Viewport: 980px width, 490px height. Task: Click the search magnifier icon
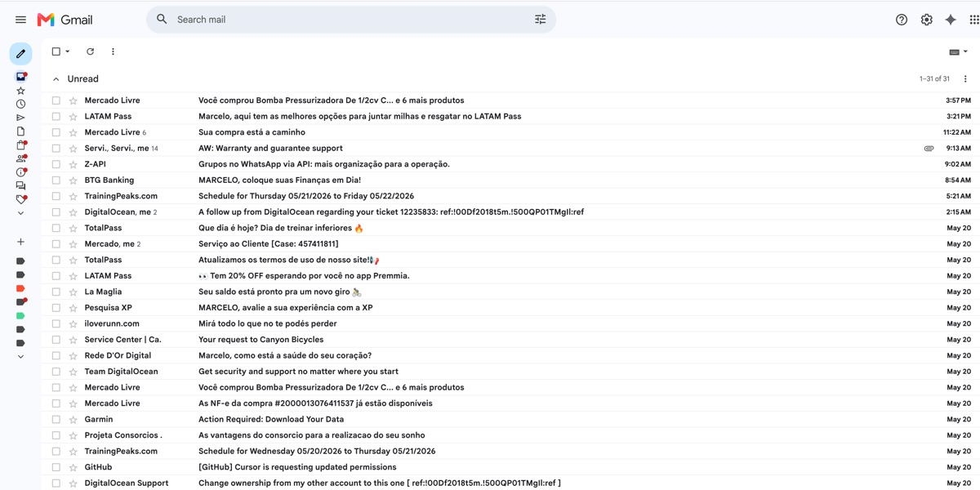pyautogui.click(x=162, y=20)
